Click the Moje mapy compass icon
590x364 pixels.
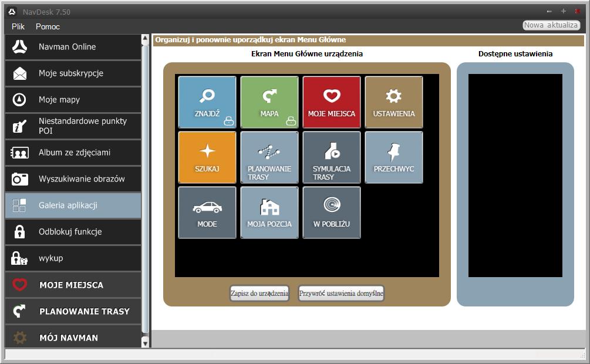[19, 100]
